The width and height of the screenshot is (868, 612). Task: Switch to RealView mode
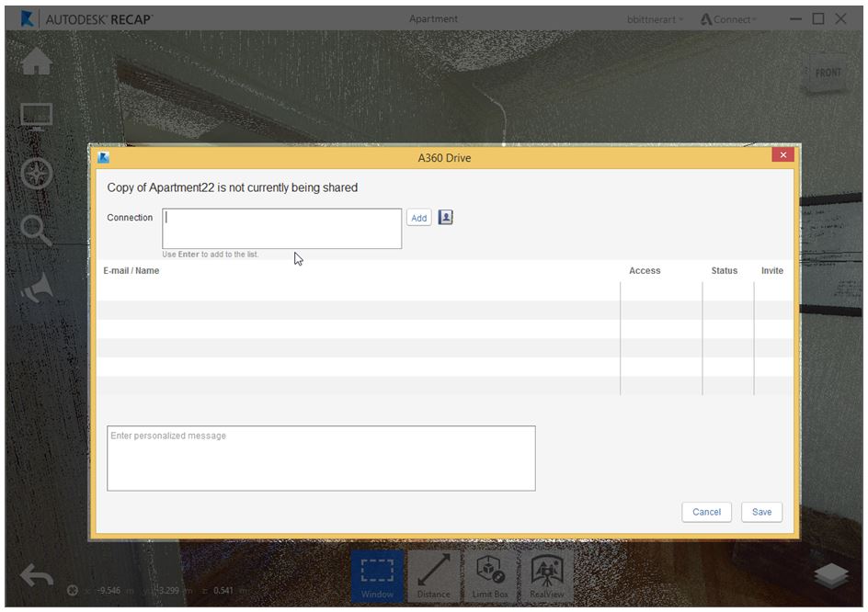click(547, 576)
